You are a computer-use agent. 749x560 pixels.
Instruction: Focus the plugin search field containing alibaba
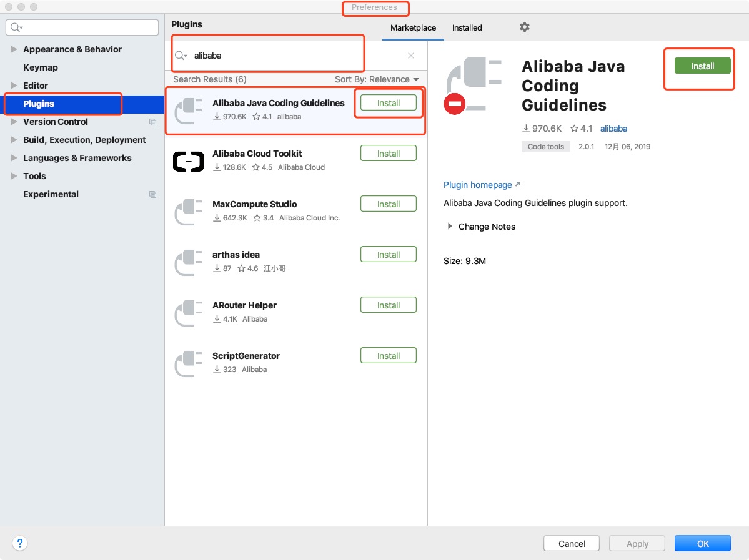(296, 56)
